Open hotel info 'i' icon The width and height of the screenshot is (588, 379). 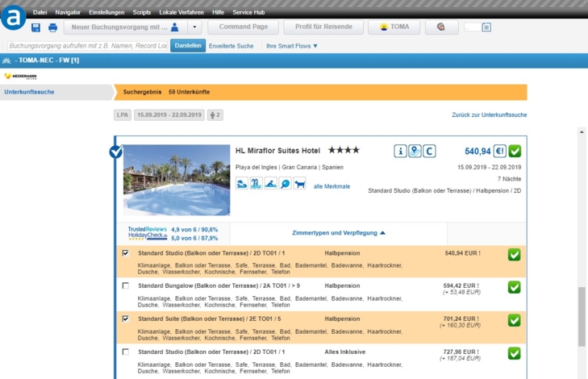400,151
